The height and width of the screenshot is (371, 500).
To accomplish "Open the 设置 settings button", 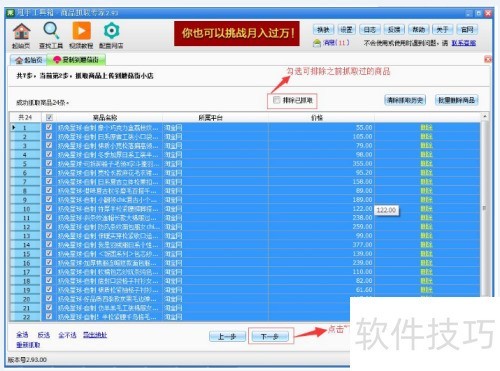I will [346, 29].
